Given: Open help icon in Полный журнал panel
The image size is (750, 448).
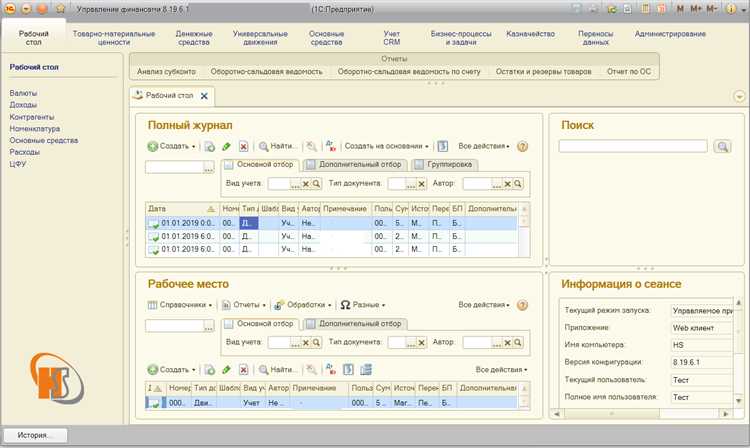Looking at the screenshot, I should click(522, 146).
